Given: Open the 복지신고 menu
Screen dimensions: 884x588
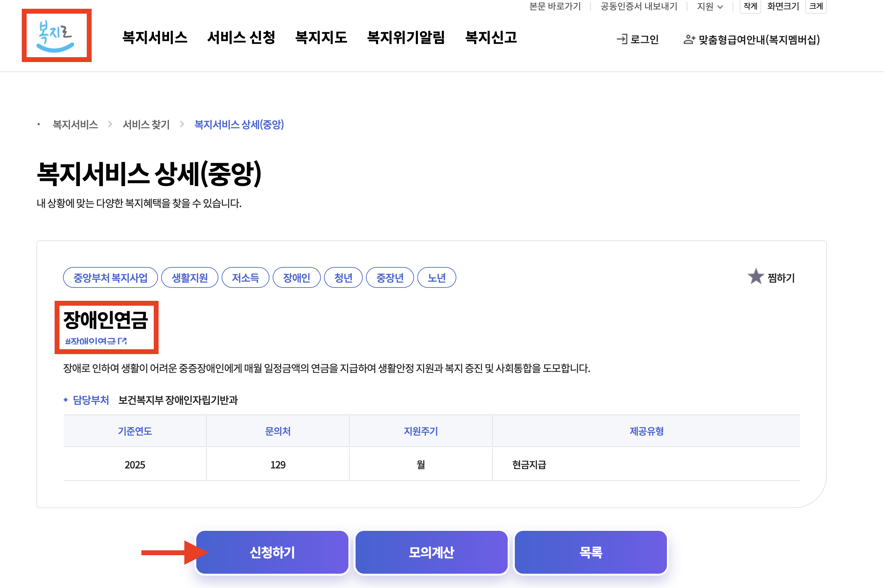Looking at the screenshot, I should [x=491, y=37].
